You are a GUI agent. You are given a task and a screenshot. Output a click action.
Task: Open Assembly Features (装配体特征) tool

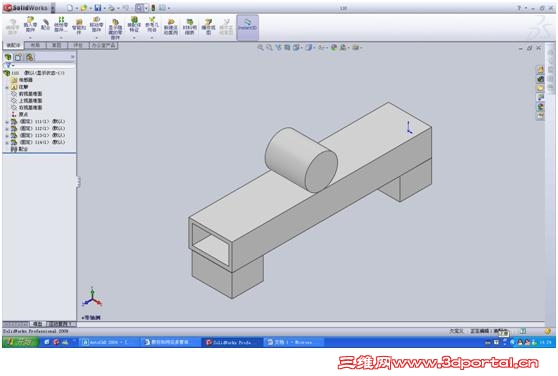(x=134, y=25)
